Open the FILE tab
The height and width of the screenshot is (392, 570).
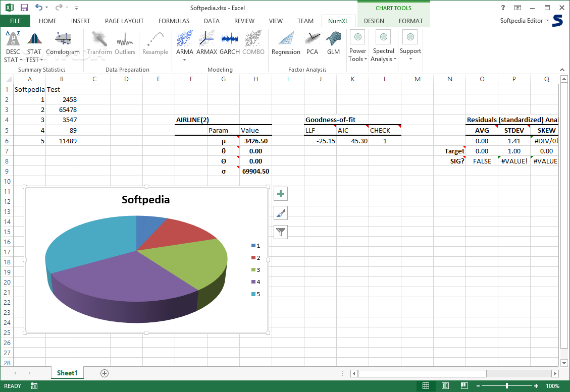click(x=15, y=21)
